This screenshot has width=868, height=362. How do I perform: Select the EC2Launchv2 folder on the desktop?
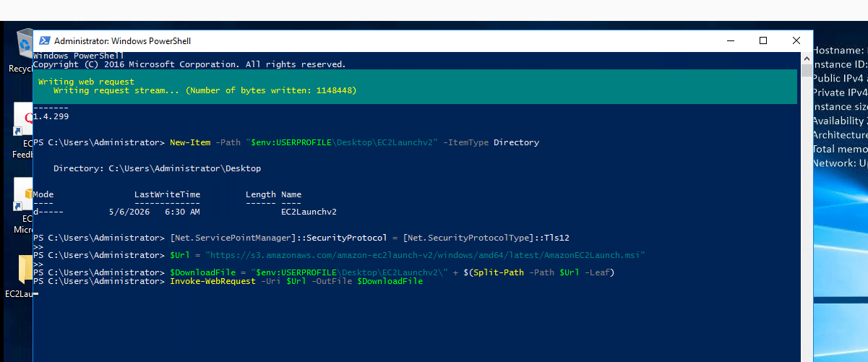tap(20, 277)
